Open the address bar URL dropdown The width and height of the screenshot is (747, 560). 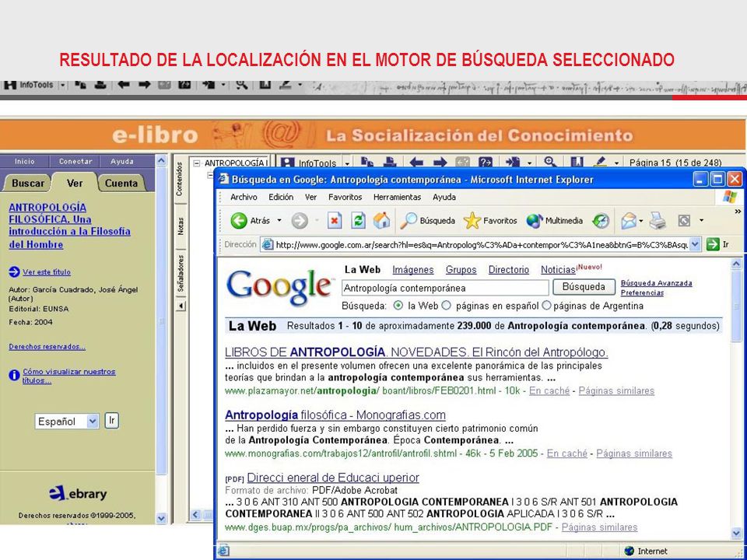[x=696, y=245]
